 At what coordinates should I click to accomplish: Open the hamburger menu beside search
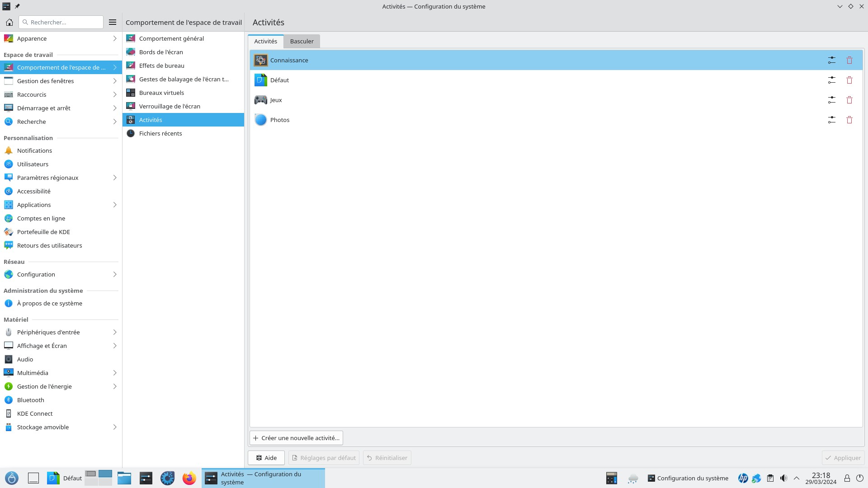113,22
